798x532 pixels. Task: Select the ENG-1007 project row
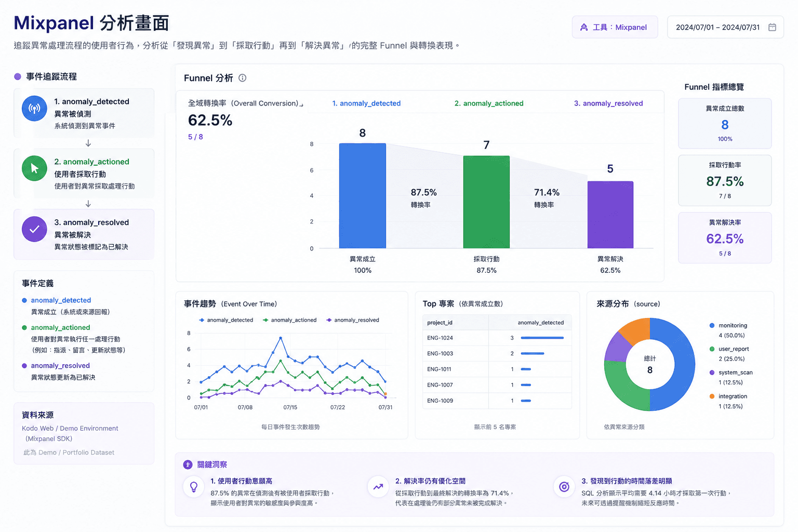pos(497,385)
